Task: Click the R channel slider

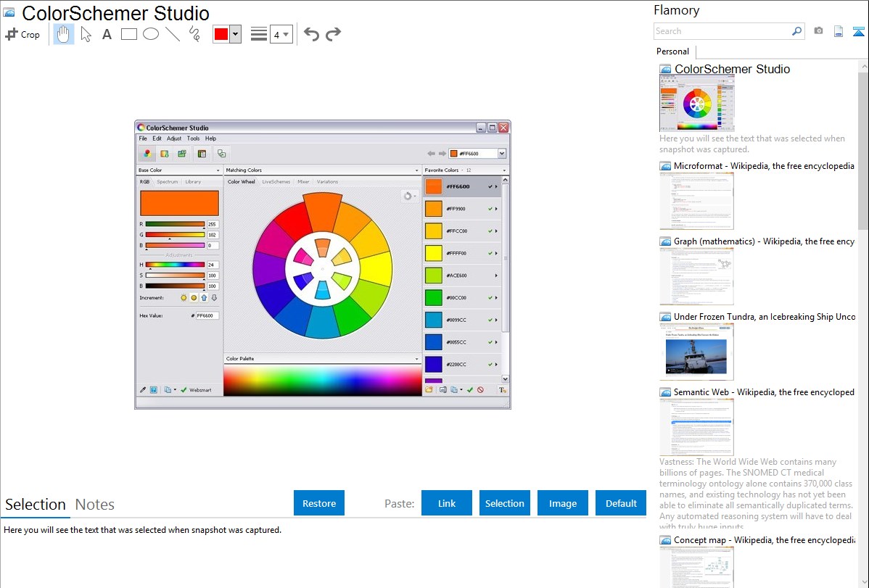Action: tap(175, 225)
